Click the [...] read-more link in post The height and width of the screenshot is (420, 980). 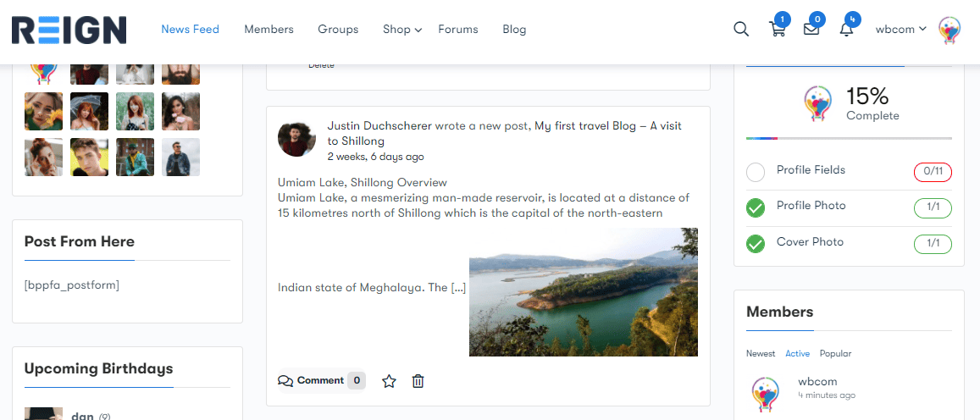[458, 288]
